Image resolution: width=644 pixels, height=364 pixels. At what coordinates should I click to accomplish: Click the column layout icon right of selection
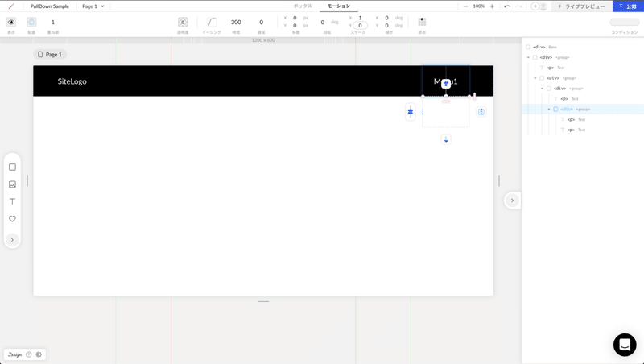point(481,112)
